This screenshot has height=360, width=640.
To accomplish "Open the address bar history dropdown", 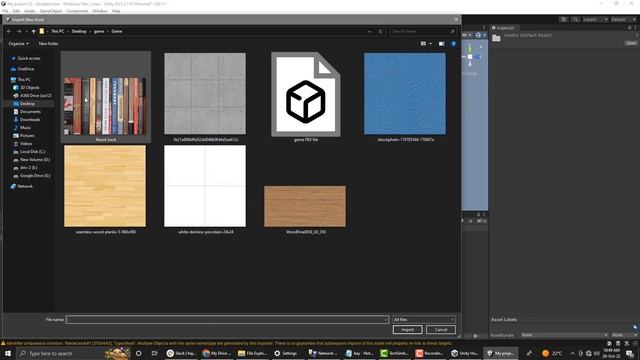I will [370, 31].
